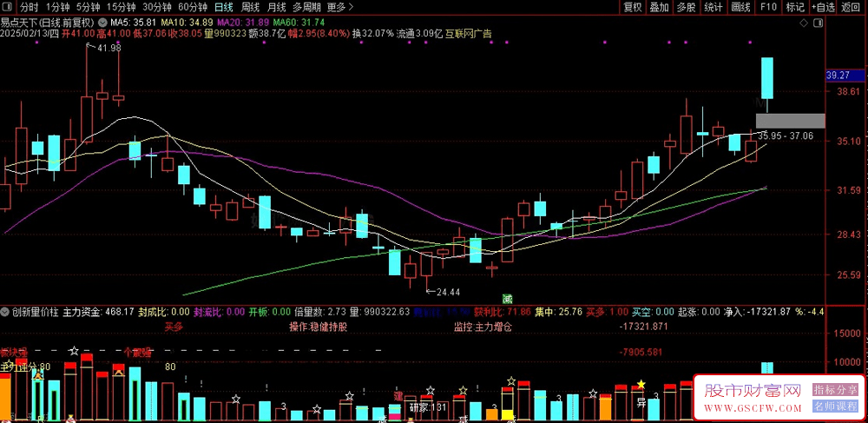Viewport: 868px width, 423px height.
Task: Select the 15分钟 period tab
Action: coord(121,7)
